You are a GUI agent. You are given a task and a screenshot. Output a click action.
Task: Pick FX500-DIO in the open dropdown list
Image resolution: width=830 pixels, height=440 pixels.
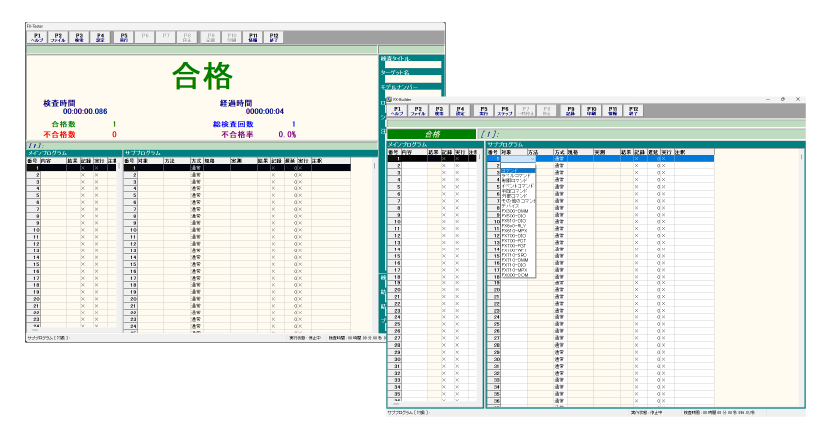pos(512,216)
